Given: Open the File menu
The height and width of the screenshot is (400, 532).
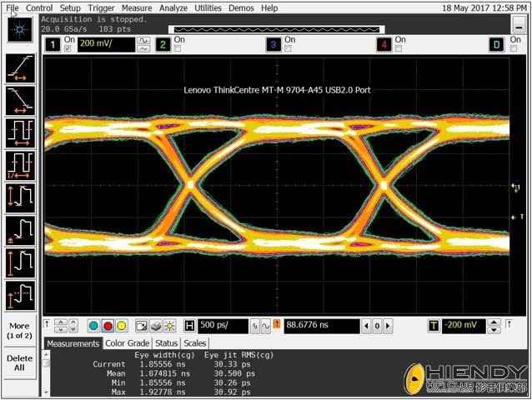Looking at the screenshot, I should point(13,7).
